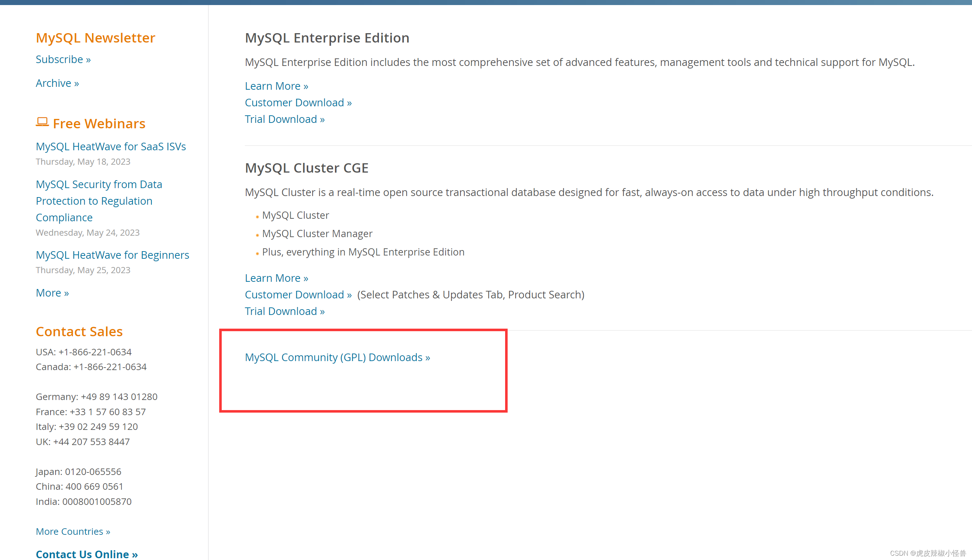Click Enterprise Edition Learn More link
This screenshot has width=972, height=560.
[276, 86]
